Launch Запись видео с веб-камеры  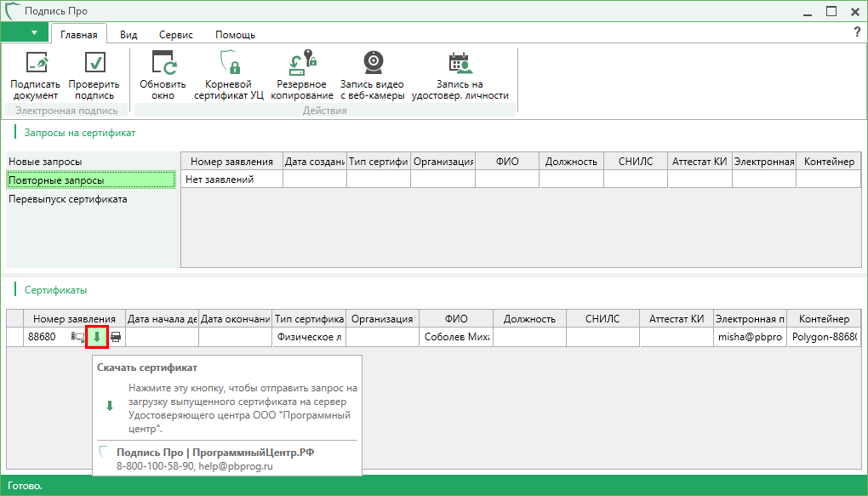pyautogui.click(x=373, y=64)
